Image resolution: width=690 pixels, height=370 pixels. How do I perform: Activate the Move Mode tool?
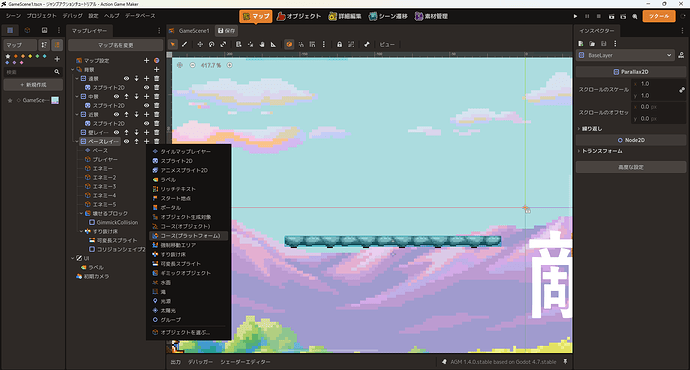(x=200, y=44)
